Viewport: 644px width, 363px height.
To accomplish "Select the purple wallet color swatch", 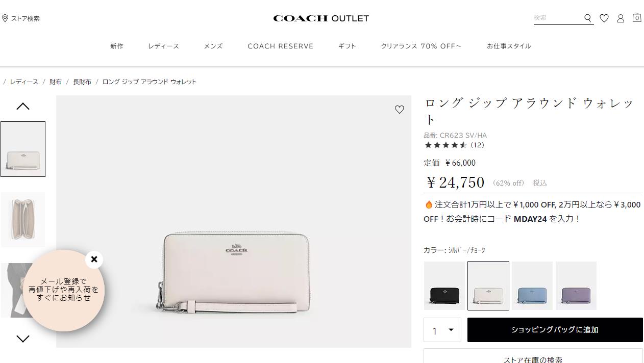I will pos(576,286).
